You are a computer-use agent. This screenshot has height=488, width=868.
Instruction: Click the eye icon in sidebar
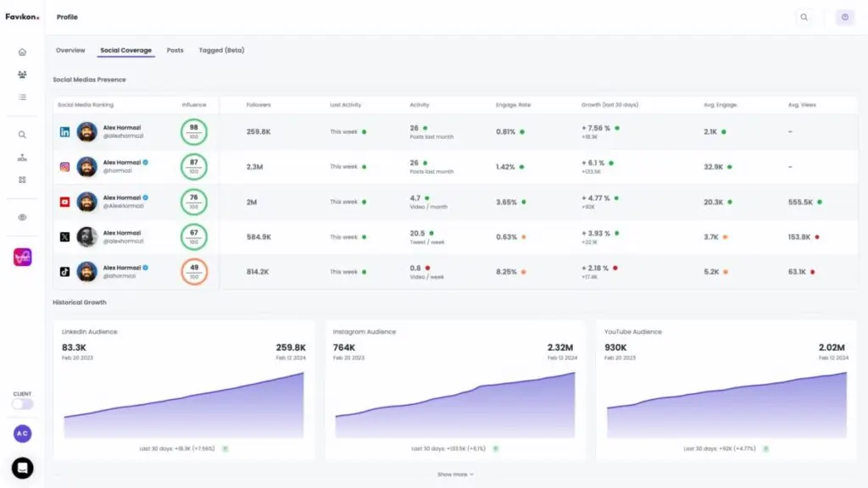22,217
